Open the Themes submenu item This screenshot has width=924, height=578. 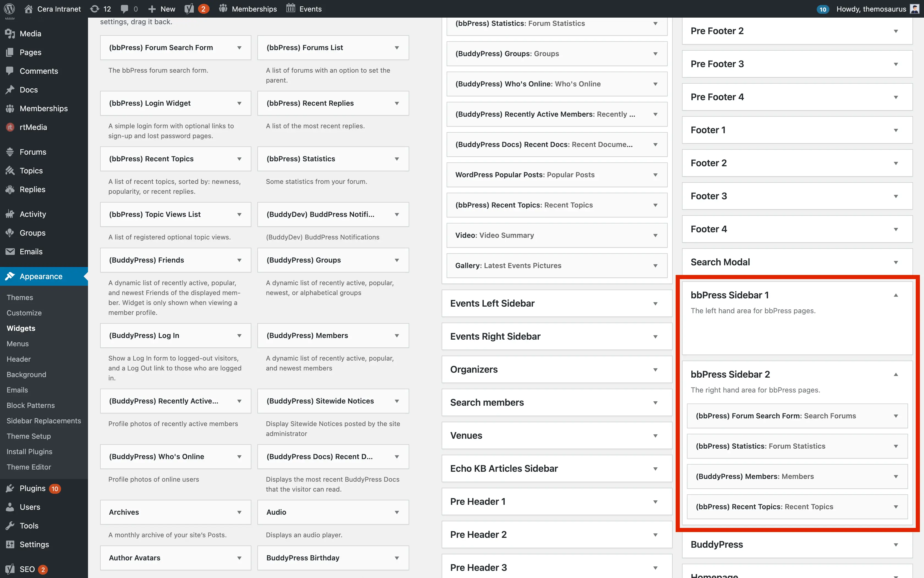click(x=20, y=298)
